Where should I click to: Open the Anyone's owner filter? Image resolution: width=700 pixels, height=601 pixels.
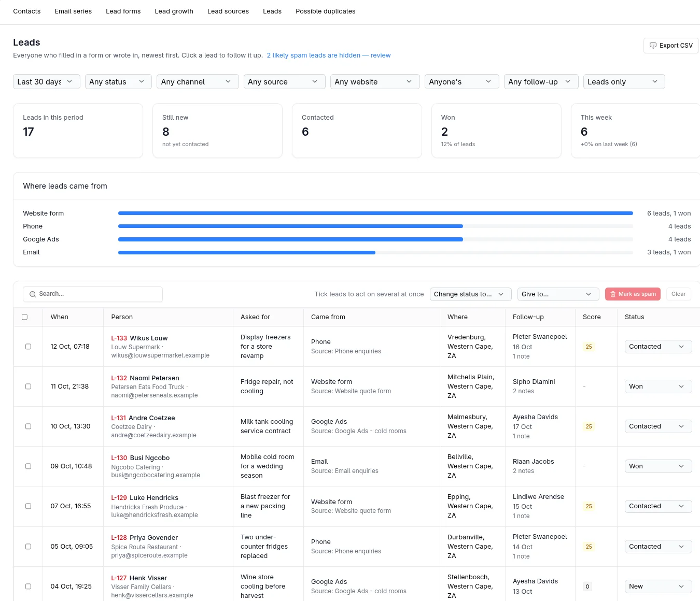pos(462,82)
